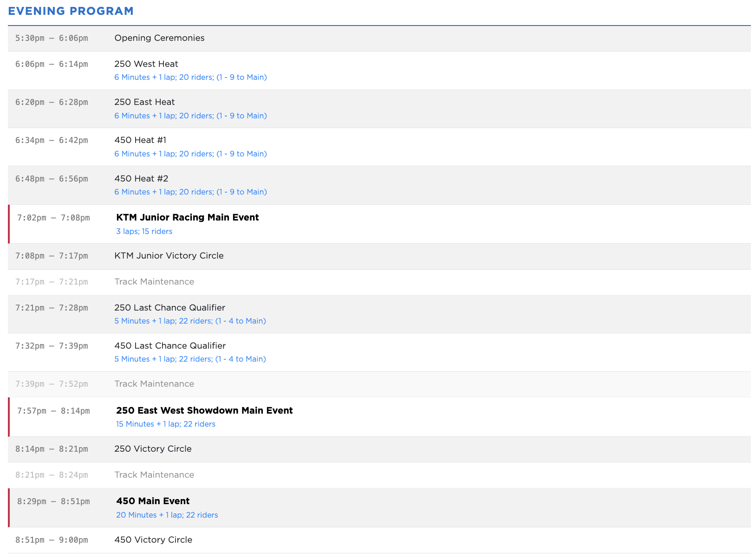Open the 450 Last Chance Qualifier details line
756x558 pixels.
pos(190,359)
